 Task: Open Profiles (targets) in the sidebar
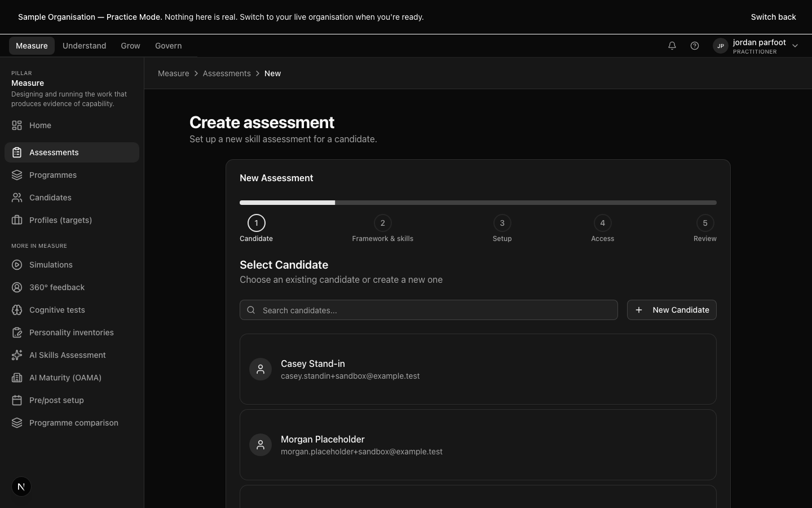(72, 220)
